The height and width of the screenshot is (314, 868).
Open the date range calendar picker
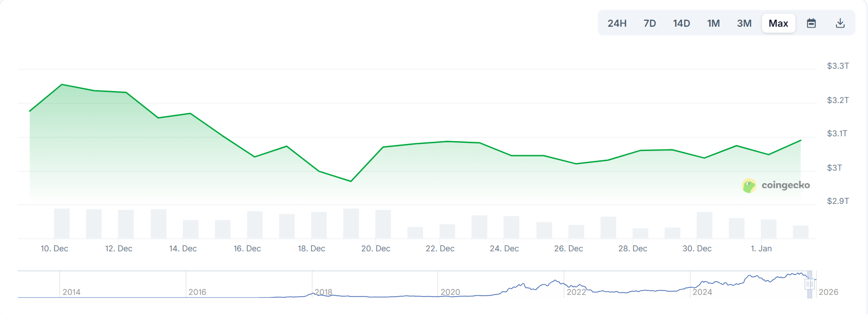point(811,23)
